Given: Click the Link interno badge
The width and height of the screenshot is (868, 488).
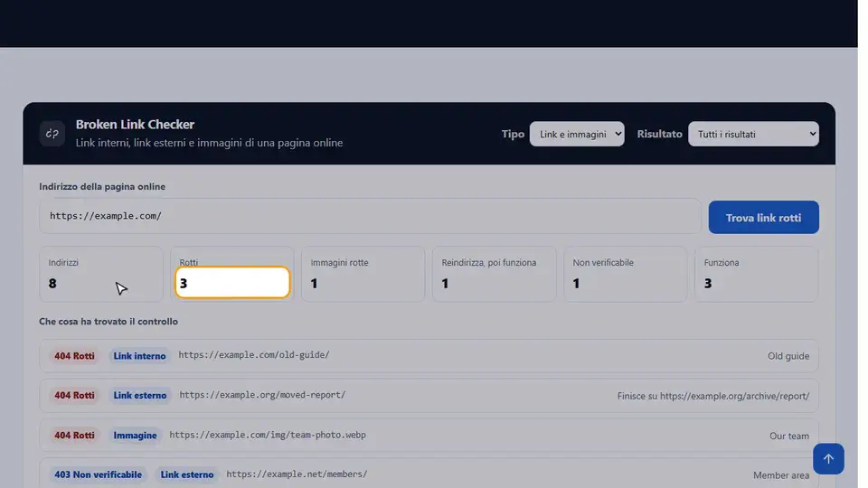Looking at the screenshot, I should pyautogui.click(x=139, y=356).
